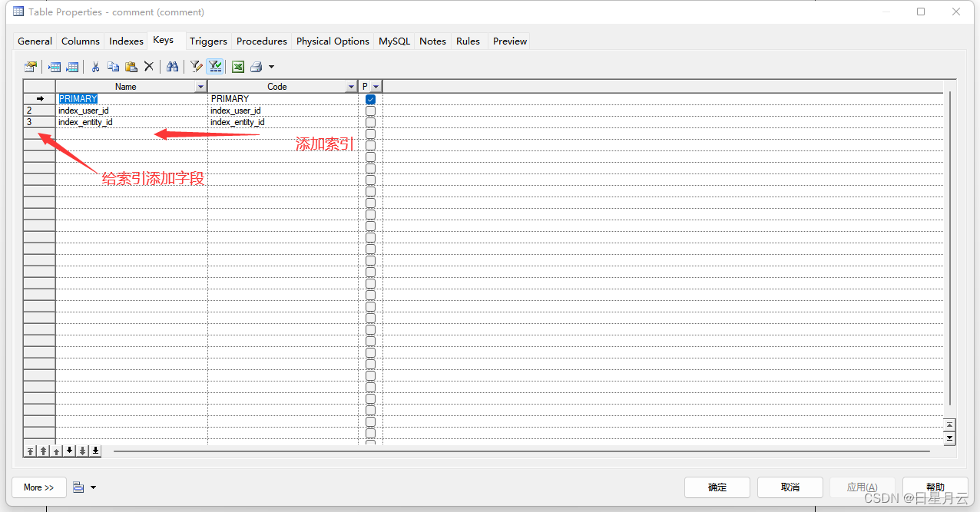Print the keys list
Screen dimensions: 980x512
[257, 67]
